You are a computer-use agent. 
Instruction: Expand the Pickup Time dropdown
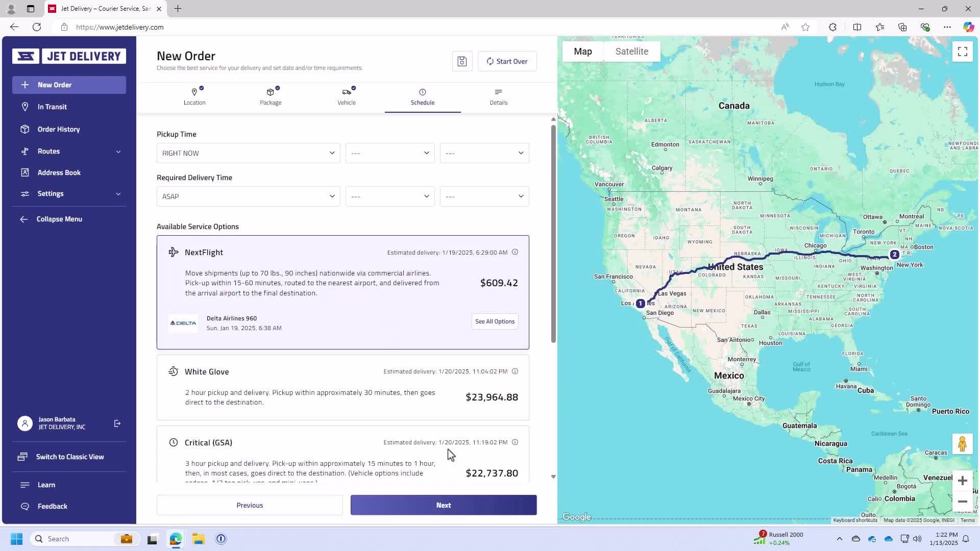248,153
